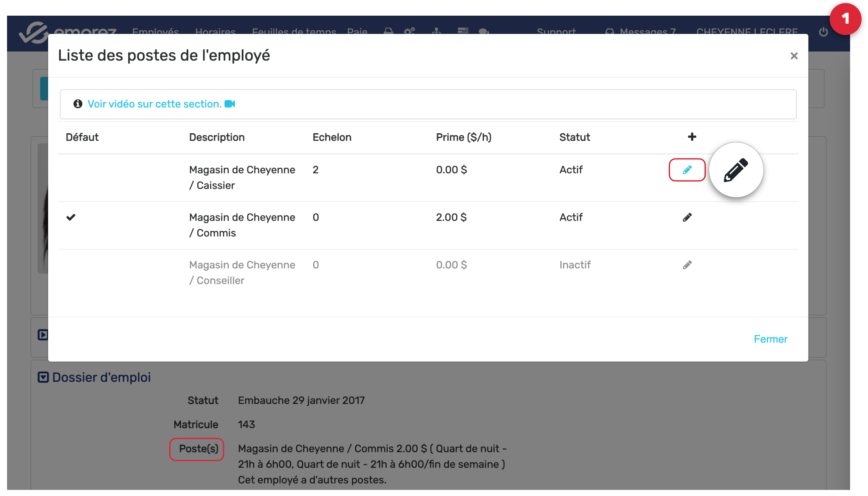Click the red notification badge 1
This screenshot has height=496, width=868.
pos(845,19)
